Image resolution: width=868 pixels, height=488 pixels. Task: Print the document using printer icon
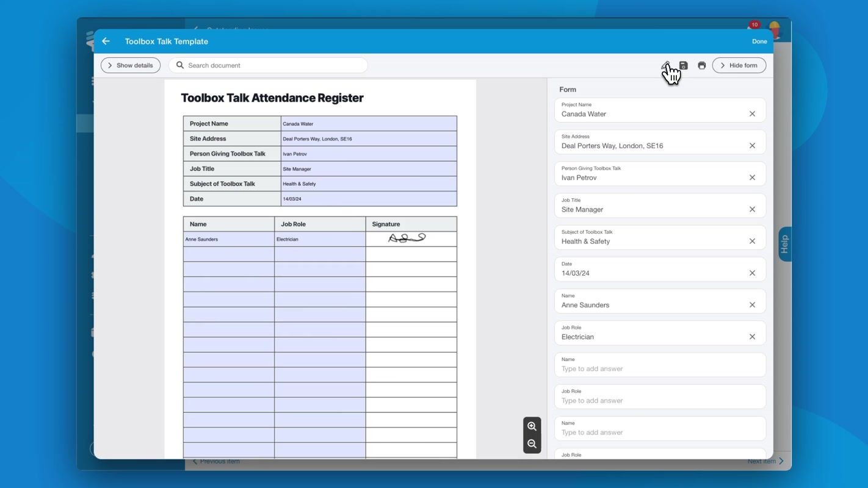click(x=702, y=65)
